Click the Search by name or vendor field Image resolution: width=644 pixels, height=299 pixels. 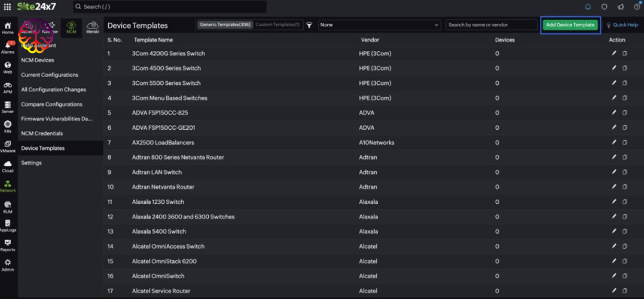coord(491,25)
